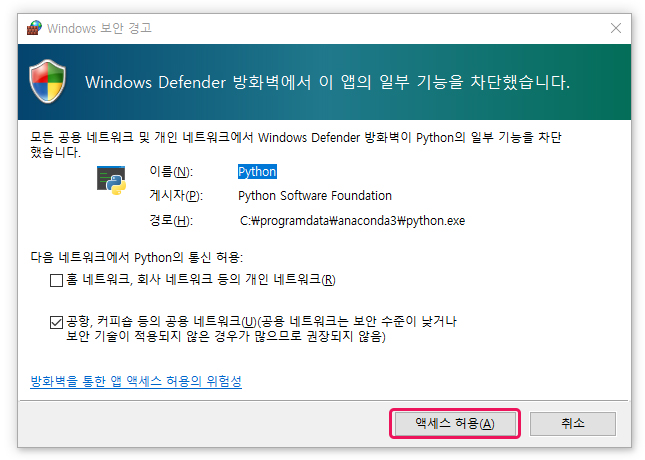Click the firewall icon in title bar
645x460 pixels.
pos(35,28)
